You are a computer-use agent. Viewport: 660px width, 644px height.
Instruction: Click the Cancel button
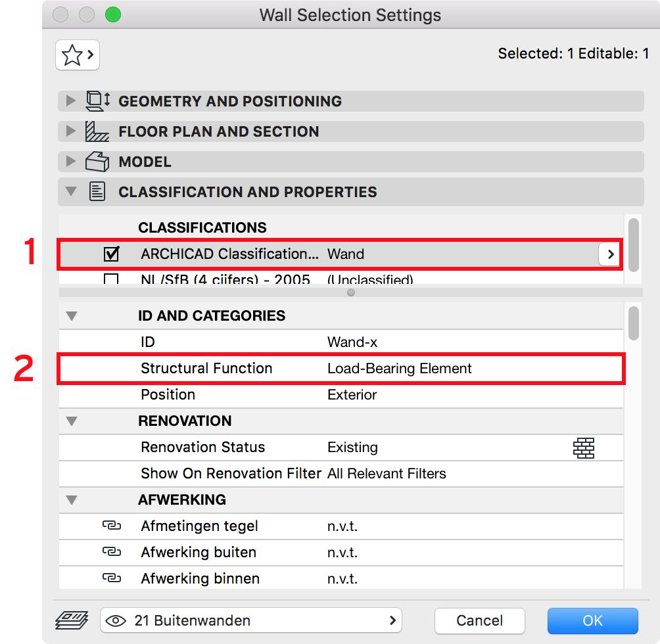point(479,621)
